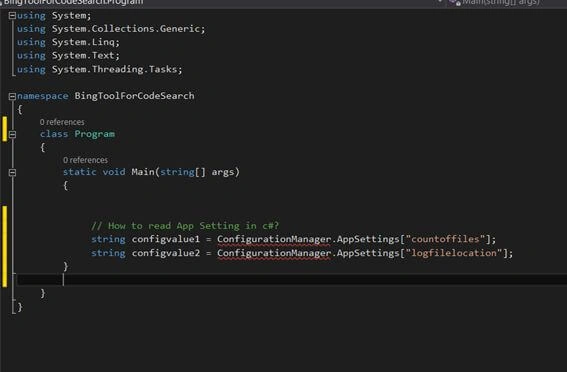Click the variable configvalue1

166,239
